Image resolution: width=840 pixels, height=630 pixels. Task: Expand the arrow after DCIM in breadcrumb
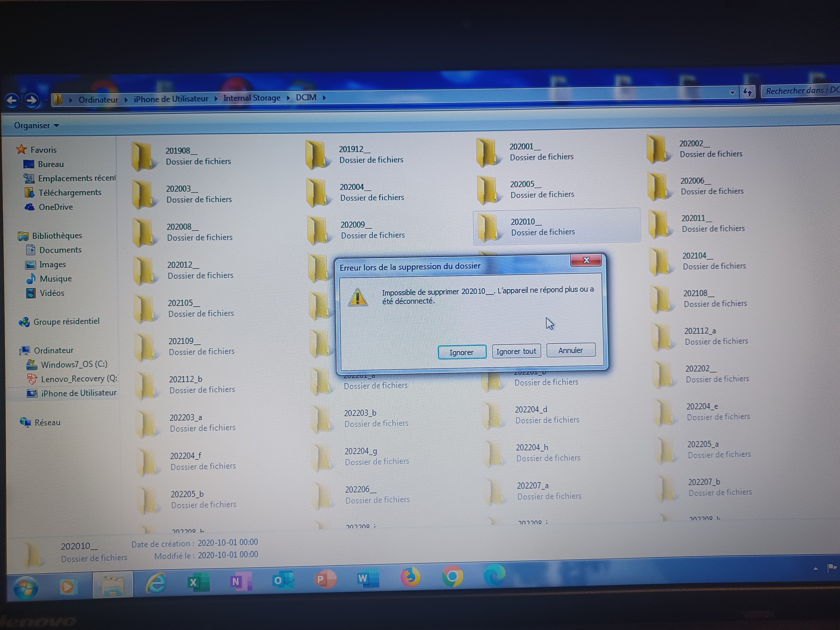coord(324,98)
